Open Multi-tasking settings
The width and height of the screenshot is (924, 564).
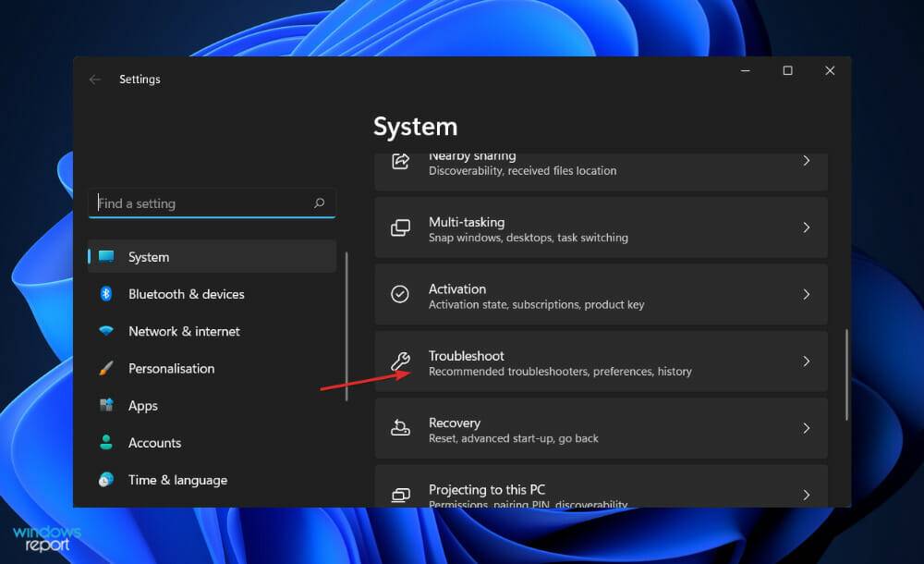pyautogui.click(x=601, y=227)
